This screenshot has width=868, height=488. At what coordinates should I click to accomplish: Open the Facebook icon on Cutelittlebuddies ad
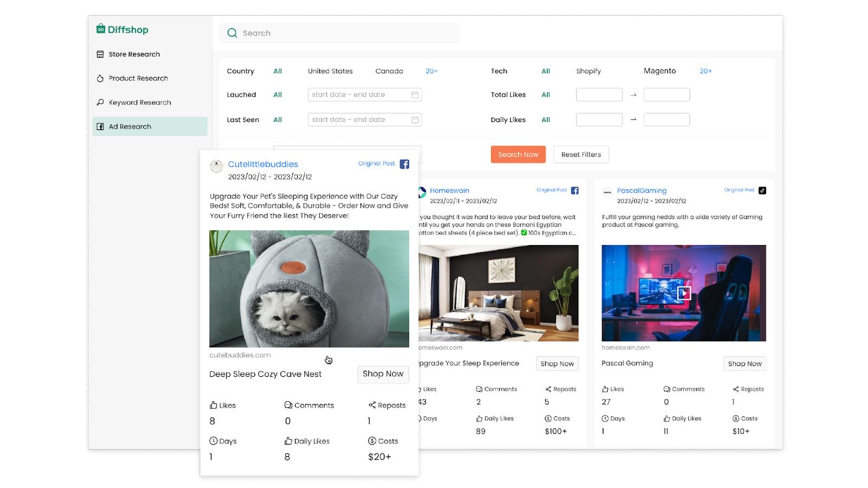point(404,164)
